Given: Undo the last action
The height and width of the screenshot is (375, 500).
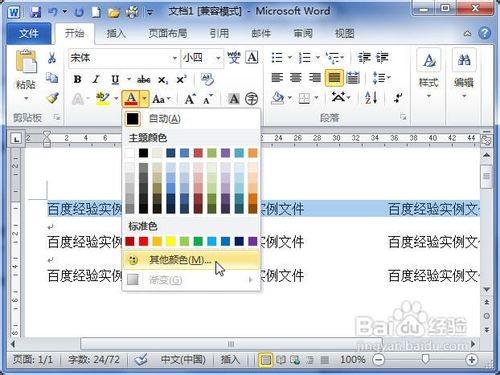Looking at the screenshot, I should pos(53,13).
